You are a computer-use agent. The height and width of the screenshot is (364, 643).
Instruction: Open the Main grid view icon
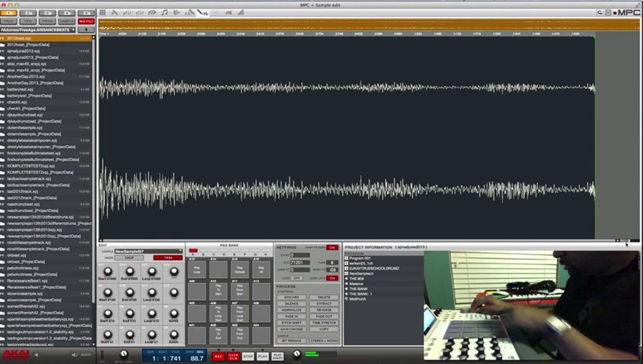103,13
